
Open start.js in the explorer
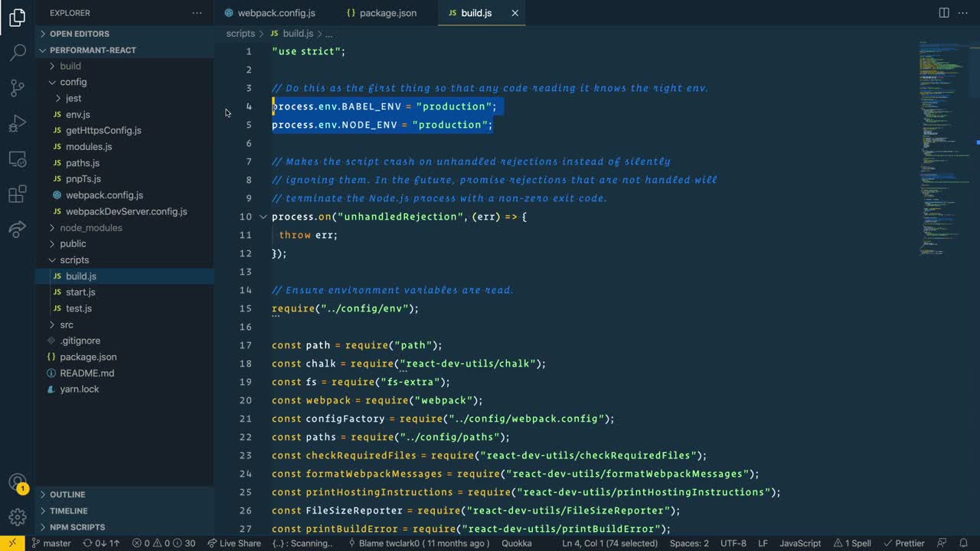[80, 292]
